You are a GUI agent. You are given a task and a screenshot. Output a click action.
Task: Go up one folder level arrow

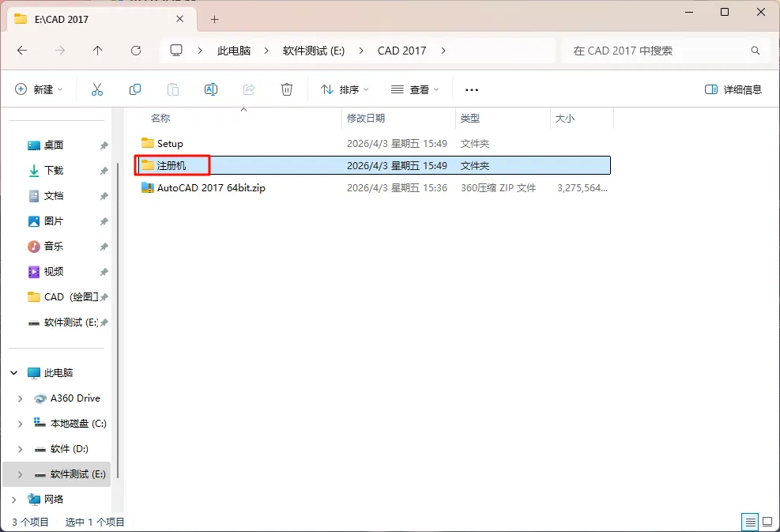click(97, 51)
